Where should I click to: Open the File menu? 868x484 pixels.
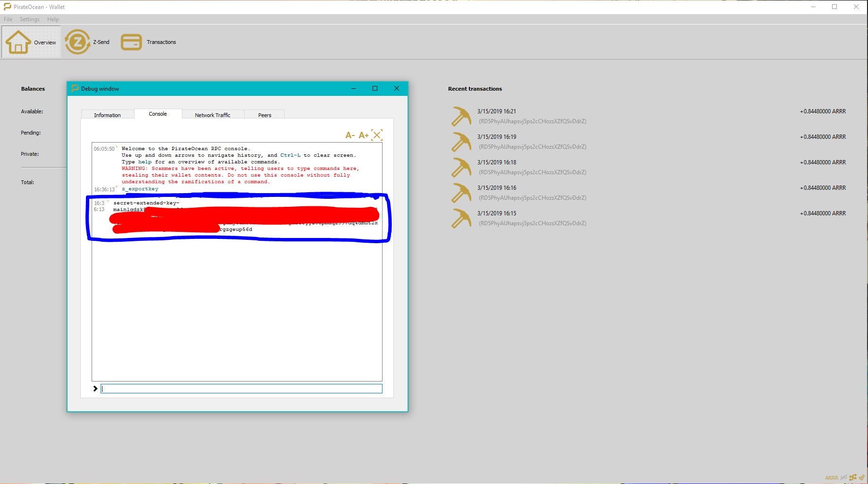8,19
